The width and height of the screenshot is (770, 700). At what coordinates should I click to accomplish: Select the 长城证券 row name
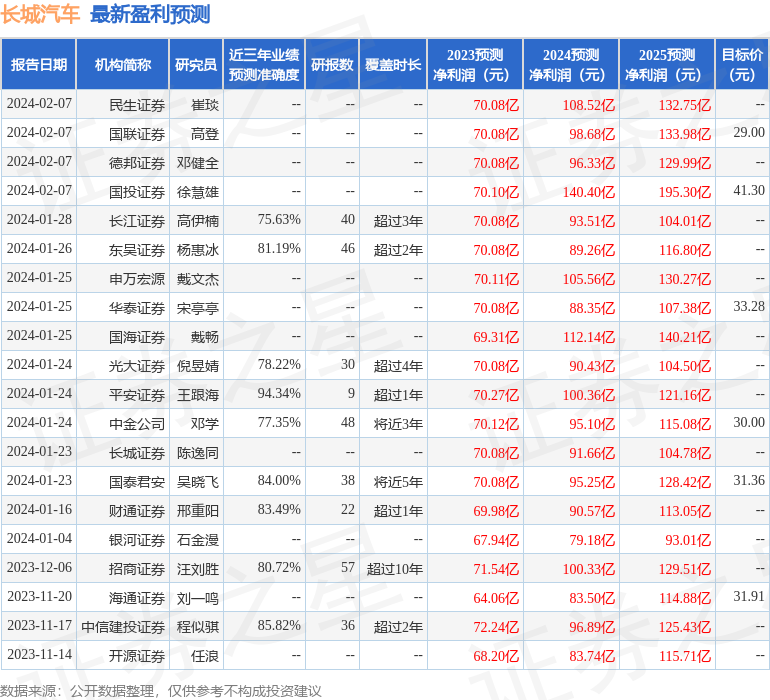click(x=137, y=453)
